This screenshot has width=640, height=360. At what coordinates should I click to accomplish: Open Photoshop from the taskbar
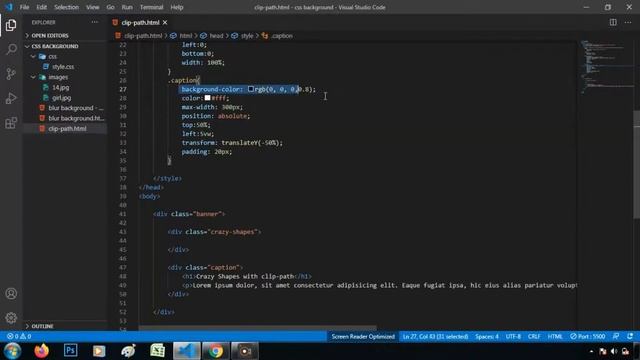coord(70,351)
